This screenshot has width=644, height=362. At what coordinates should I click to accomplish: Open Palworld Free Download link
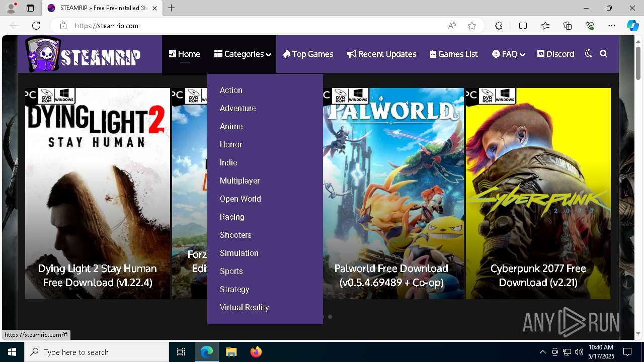click(391, 276)
